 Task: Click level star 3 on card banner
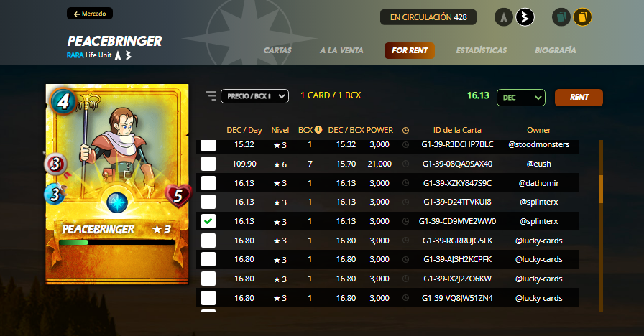(162, 229)
